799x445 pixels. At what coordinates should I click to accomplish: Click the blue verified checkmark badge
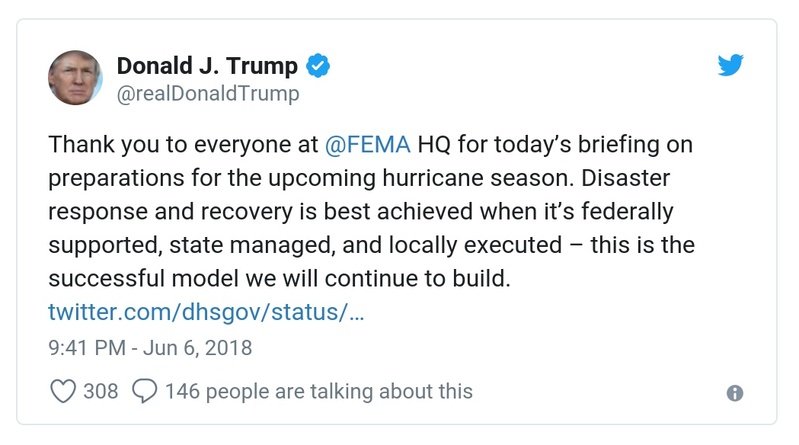pos(318,67)
